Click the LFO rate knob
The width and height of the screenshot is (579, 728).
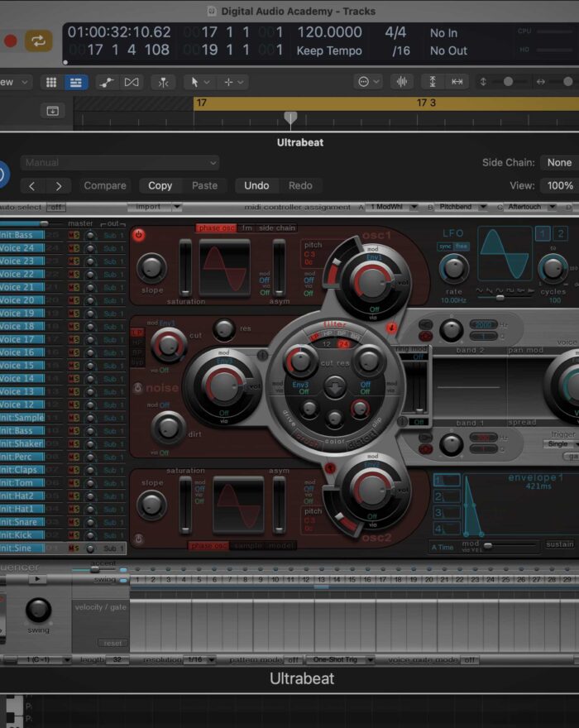[453, 268]
